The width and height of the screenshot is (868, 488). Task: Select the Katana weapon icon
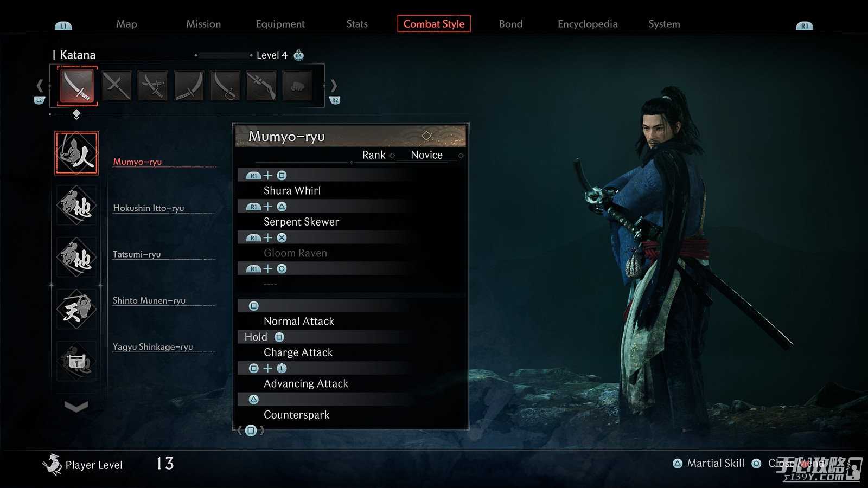point(76,86)
